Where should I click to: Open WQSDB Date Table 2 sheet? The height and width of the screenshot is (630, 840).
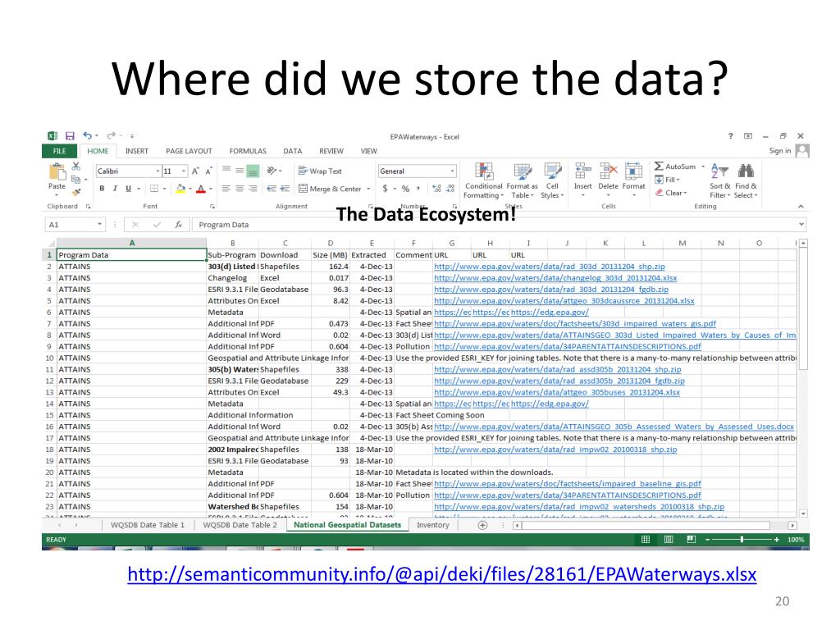coord(240,525)
